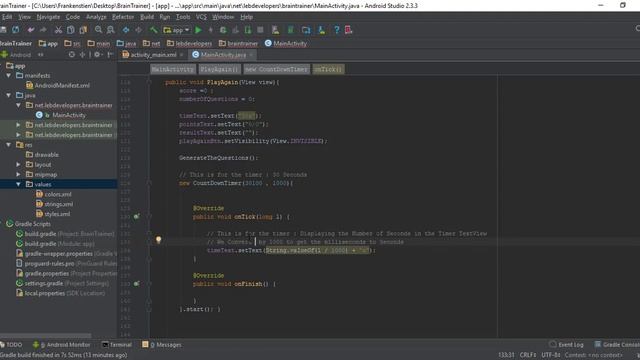The image size is (640, 360).
Task: Open the Android Monitor tool window
Action: coord(61,345)
